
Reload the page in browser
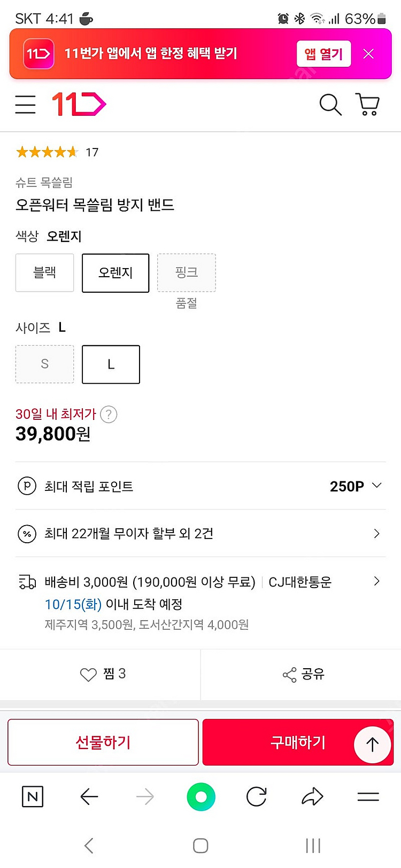tap(256, 797)
